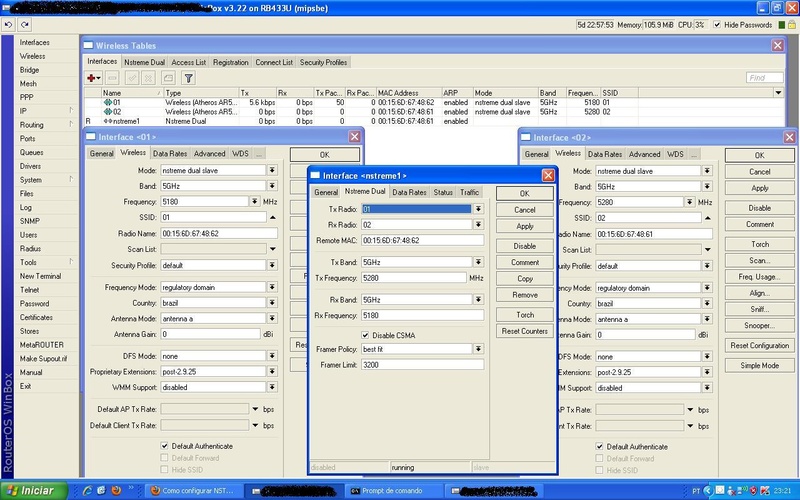The image size is (800, 500).
Task: Click the Antenna Gain field in Interface <01>
Action: point(210,334)
